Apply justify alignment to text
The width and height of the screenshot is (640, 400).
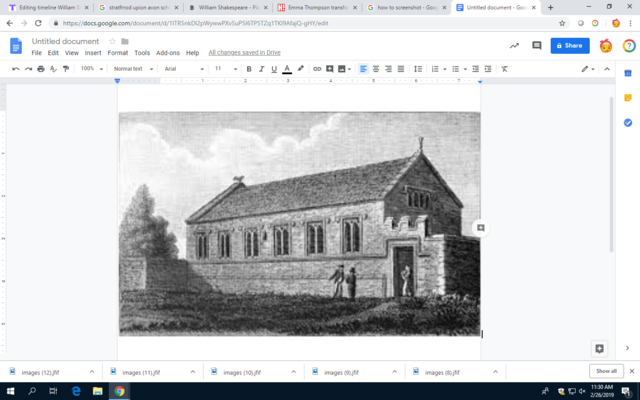point(401,69)
